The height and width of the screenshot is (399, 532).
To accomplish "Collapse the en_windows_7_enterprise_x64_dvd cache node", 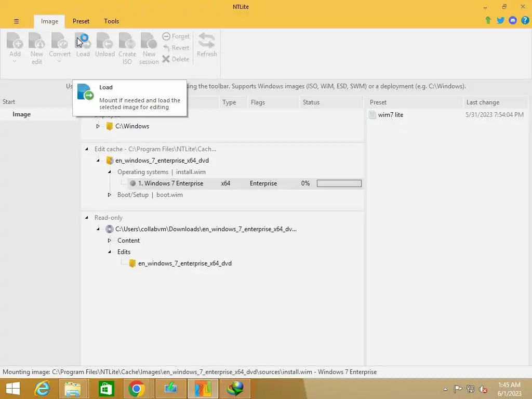I will [98, 161].
